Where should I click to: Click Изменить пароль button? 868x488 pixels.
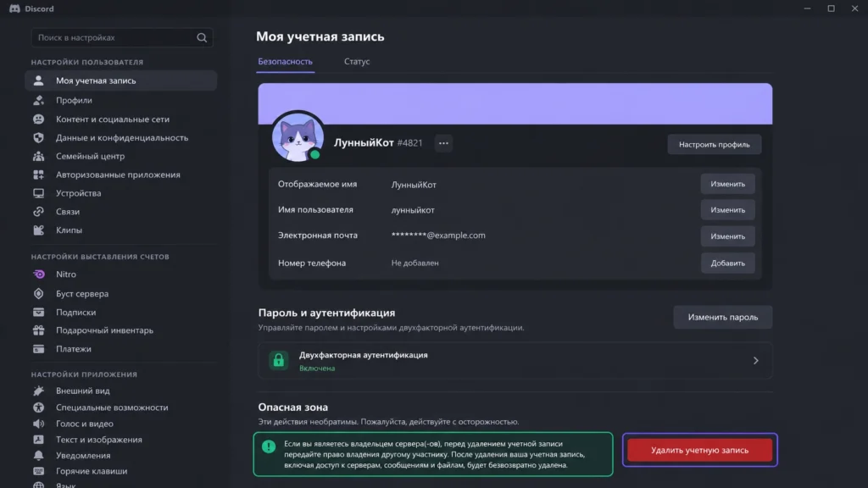click(722, 317)
